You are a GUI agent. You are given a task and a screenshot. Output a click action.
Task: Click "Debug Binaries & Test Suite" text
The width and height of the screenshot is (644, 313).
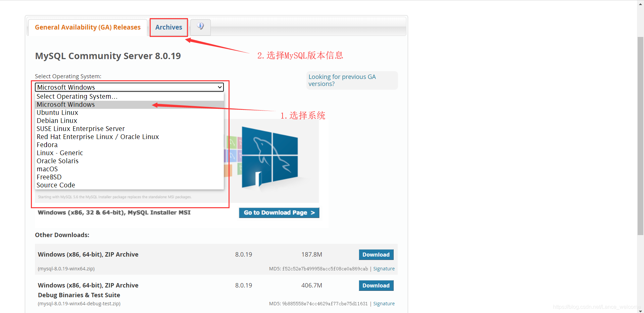[79, 295]
